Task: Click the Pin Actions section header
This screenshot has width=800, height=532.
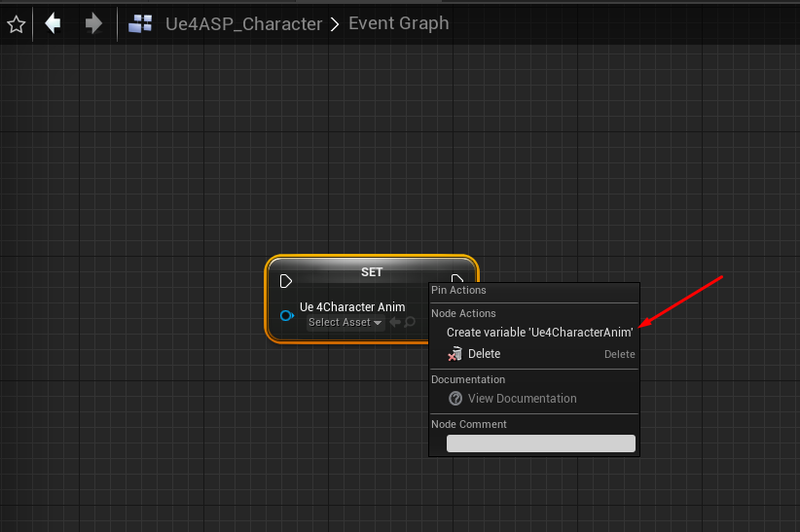Action: pos(458,290)
